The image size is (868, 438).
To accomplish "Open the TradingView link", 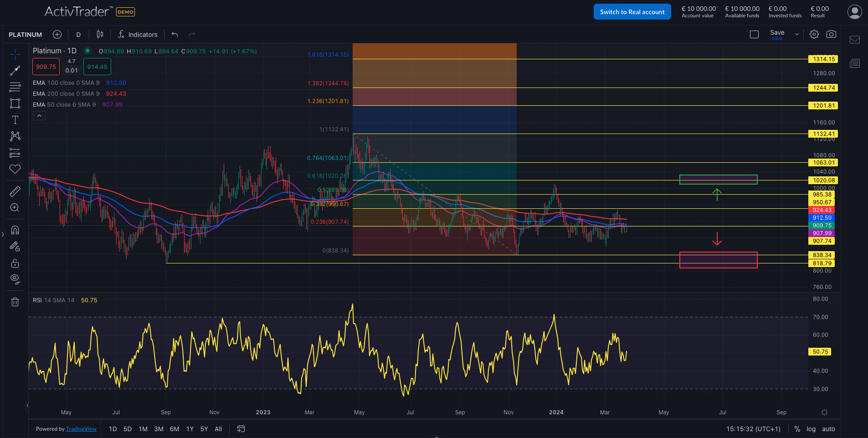I will (81, 429).
